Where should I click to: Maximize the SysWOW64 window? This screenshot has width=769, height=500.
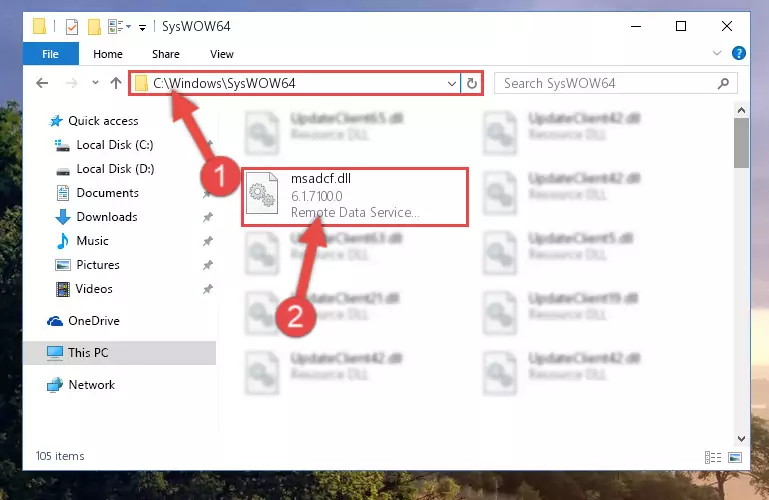681,26
